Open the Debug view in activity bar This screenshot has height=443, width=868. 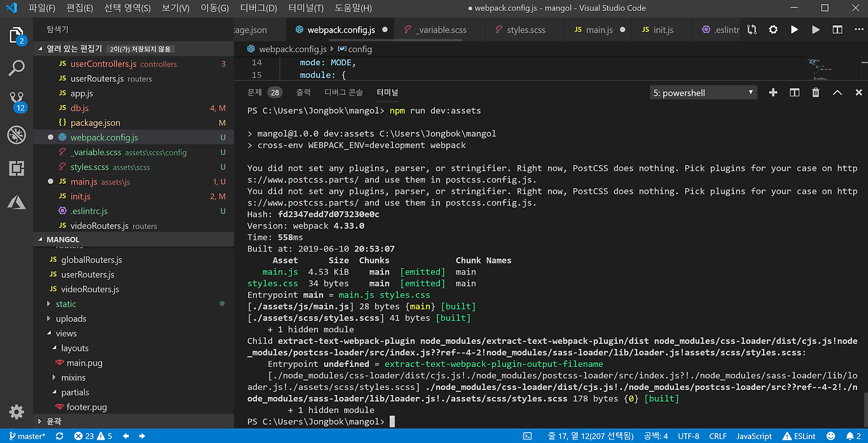16,134
